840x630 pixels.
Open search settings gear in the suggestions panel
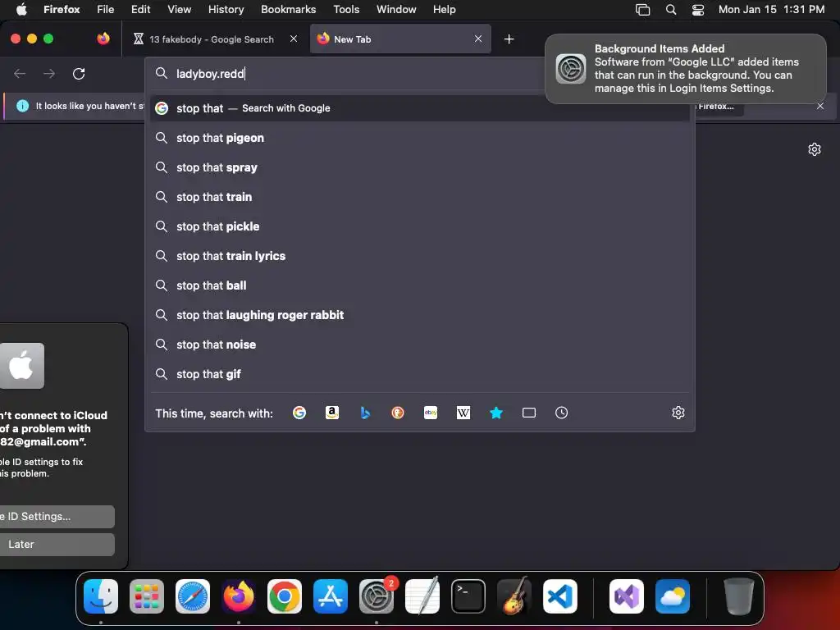click(678, 413)
